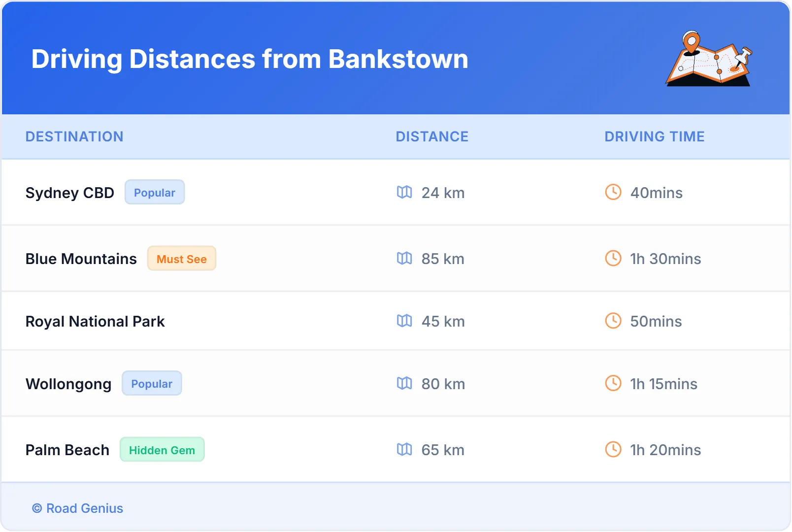This screenshot has height=532, width=792.
Task: Click the title Driving Distances from Bankstown
Action: pos(250,59)
